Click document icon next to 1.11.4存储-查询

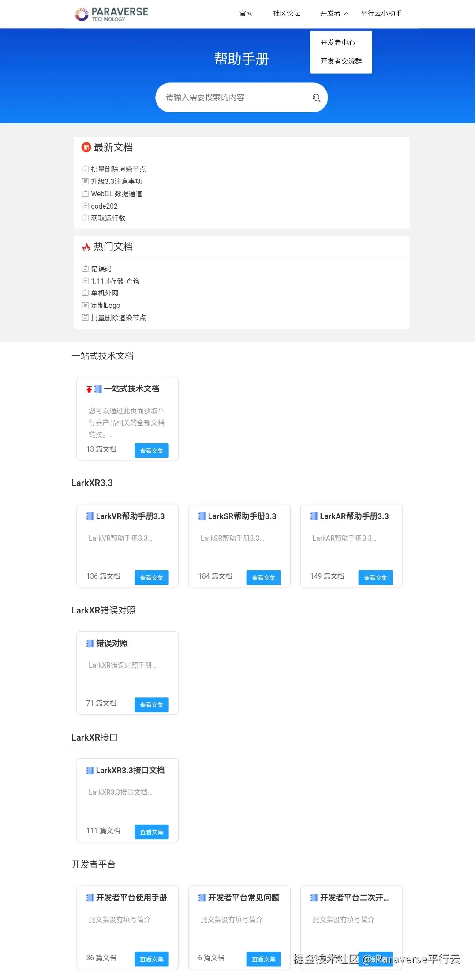[85, 281]
